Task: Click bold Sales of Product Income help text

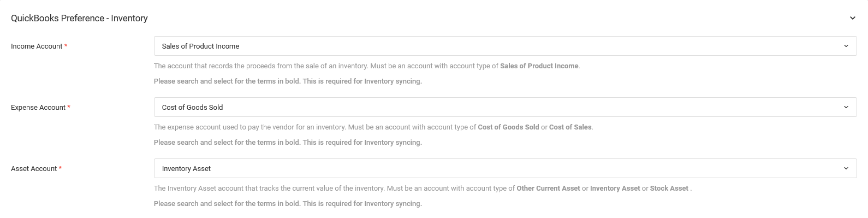Action: [539, 66]
